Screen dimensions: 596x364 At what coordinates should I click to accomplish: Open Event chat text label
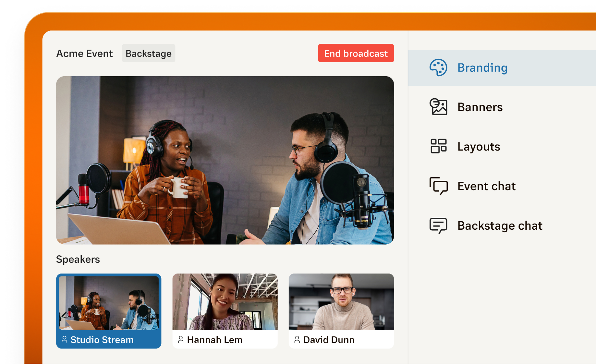click(x=486, y=186)
